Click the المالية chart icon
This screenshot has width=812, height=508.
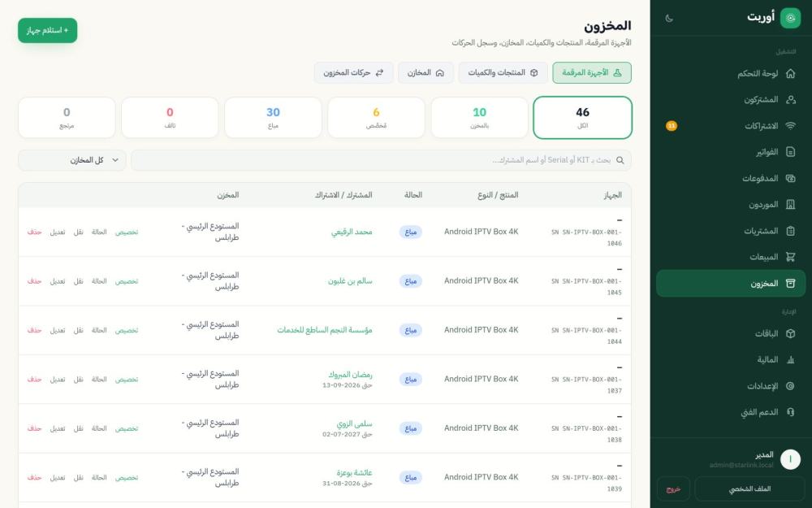coord(790,360)
